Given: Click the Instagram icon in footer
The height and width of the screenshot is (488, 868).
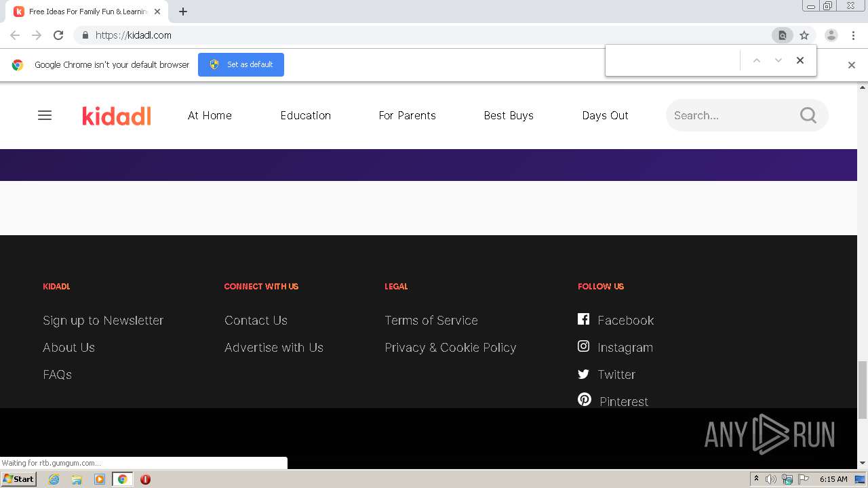Looking at the screenshot, I should (583, 346).
